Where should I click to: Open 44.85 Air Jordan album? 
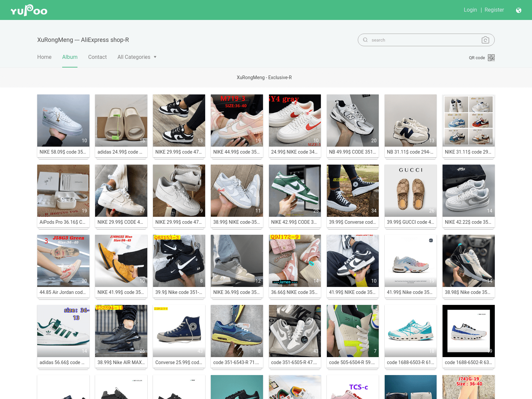coord(63,266)
